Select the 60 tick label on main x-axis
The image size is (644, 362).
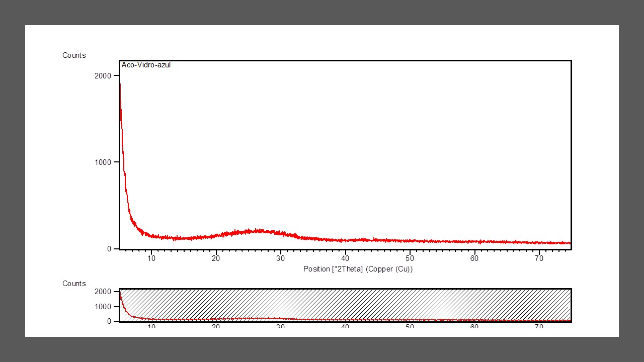[474, 258]
